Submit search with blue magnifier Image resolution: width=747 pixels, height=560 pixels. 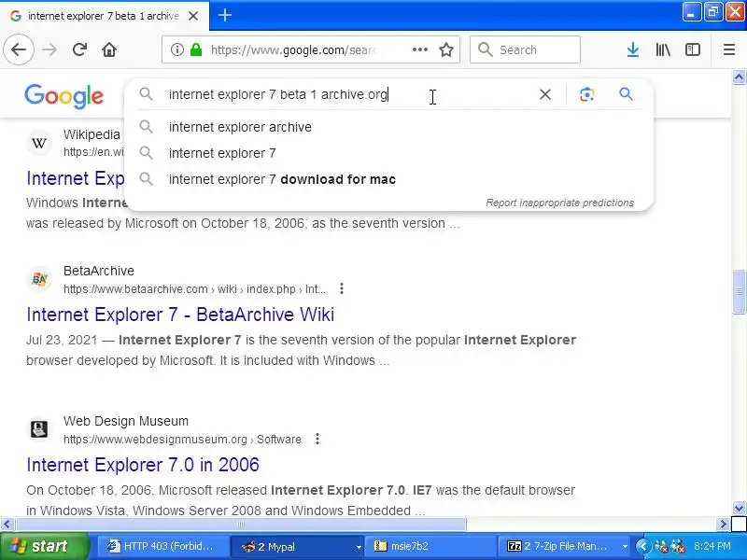click(626, 94)
